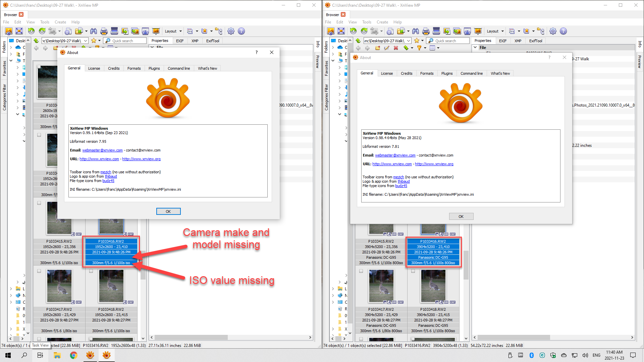Open the Layout dropdown in left window

(x=173, y=31)
